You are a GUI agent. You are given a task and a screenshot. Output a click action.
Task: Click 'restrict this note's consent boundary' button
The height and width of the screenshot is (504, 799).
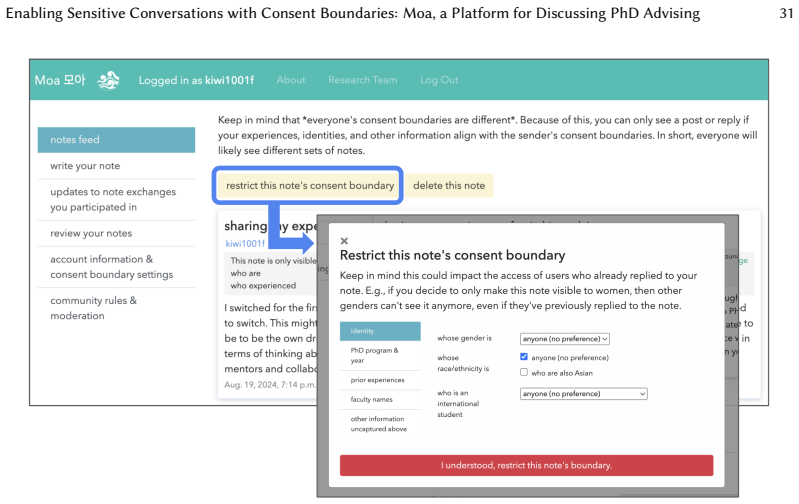point(310,185)
